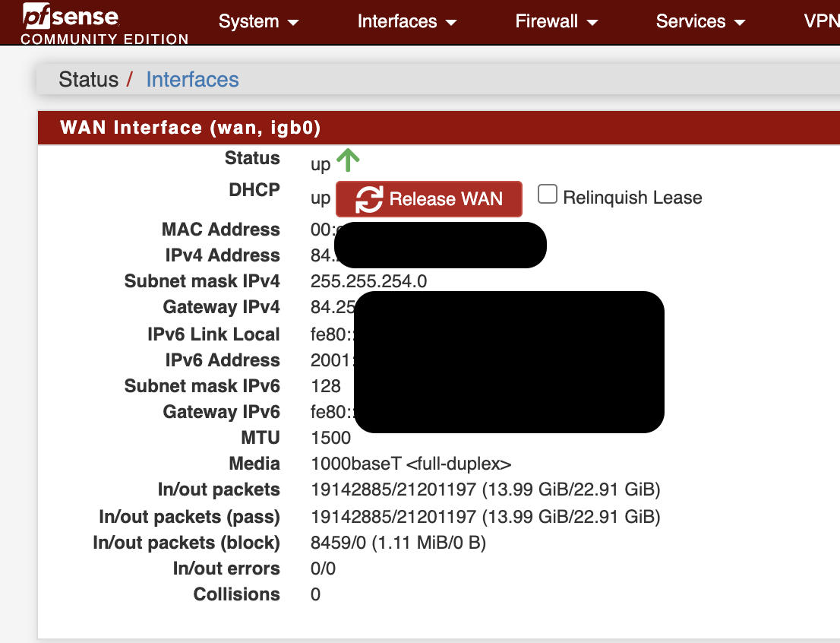Click the green up arrow status icon

(x=348, y=160)
